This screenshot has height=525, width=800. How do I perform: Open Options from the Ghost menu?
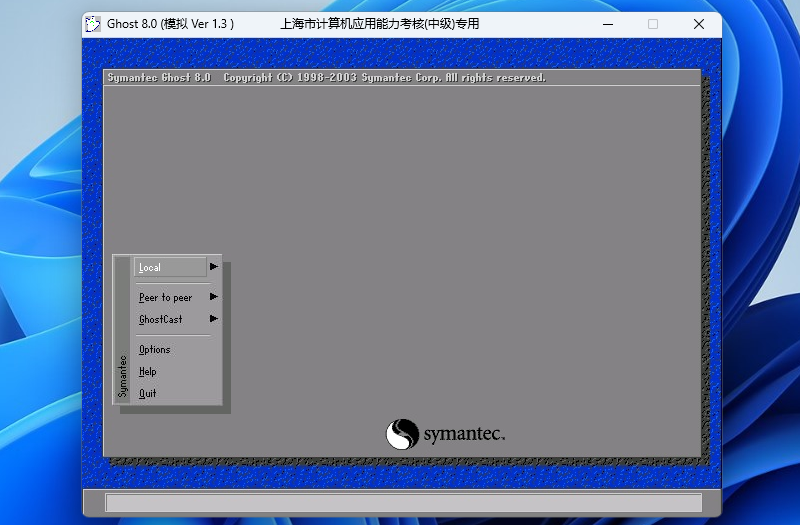[155, 349]
